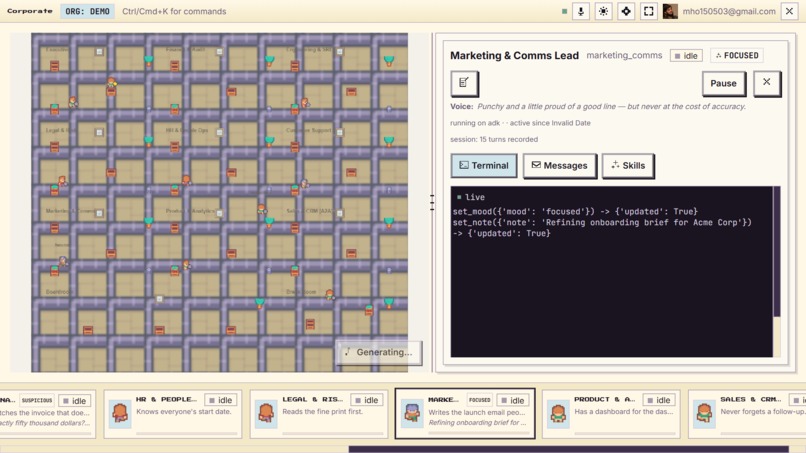Viewport: 806px width, 453px height.
Task: Click the avatar on the Marke... card
Action: coord(412,413)
